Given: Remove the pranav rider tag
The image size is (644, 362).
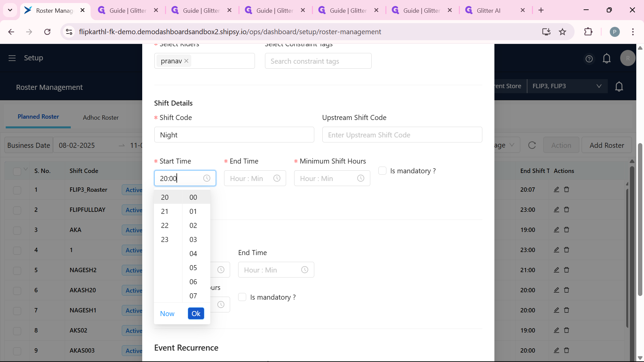Looking at the screenshot, I should [x=186, y=61].
